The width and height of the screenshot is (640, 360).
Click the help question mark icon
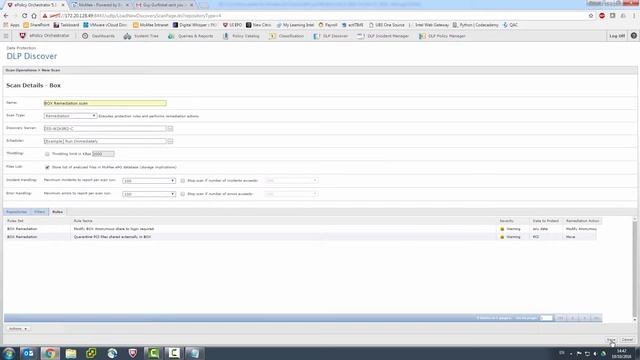[x=633, y=36]
